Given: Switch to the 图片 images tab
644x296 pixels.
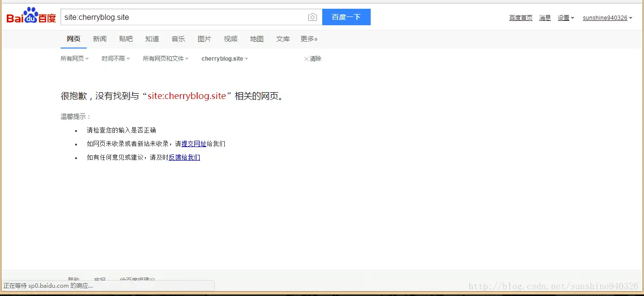Looking at the screenshot, I should (204, 39).
